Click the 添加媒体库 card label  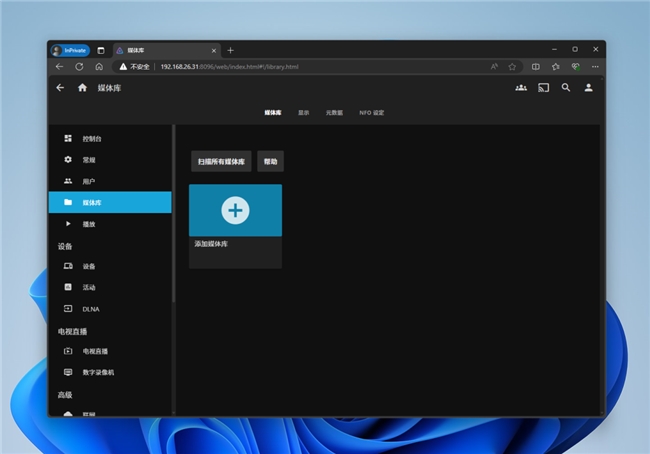click(x=211, y=244)
